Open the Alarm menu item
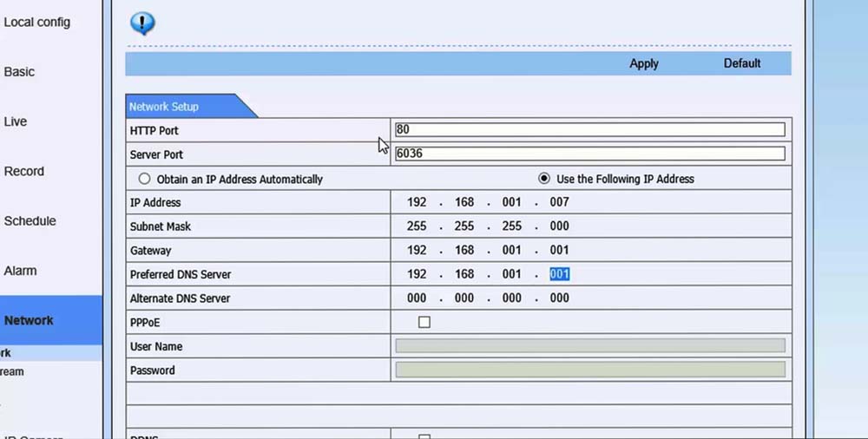The height and width of the screenshot is (439, 868). [x=21, y=272]
